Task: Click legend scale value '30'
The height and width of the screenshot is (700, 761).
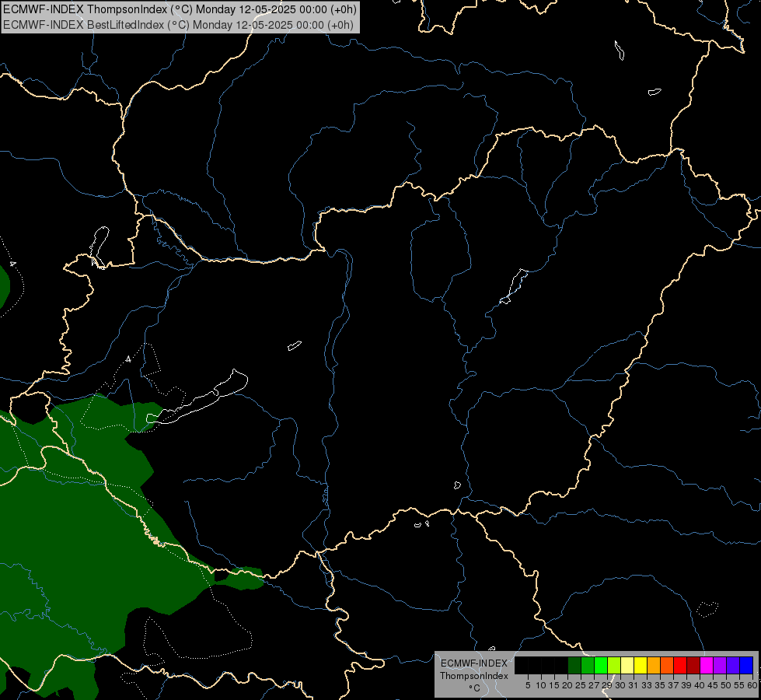Action: pos(620,685)
